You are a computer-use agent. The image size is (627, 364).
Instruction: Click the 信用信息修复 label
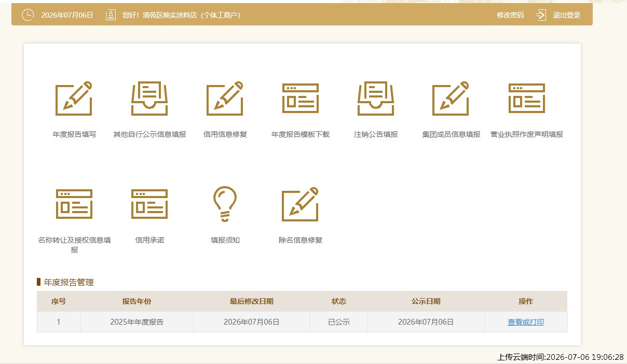pos(225,134)
